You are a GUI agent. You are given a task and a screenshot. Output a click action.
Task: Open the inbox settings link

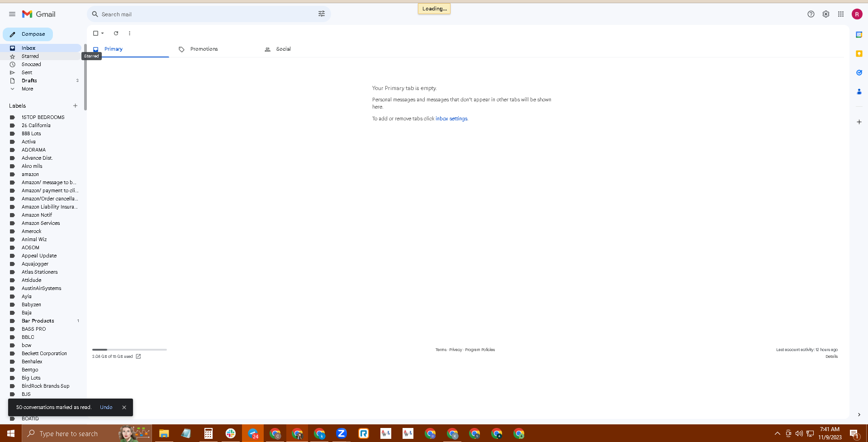pyautogui.click(x=451, y=119)
